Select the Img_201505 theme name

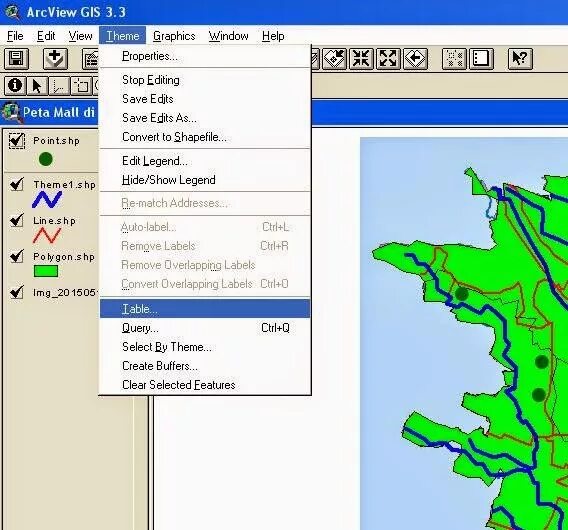pos(65,292)
